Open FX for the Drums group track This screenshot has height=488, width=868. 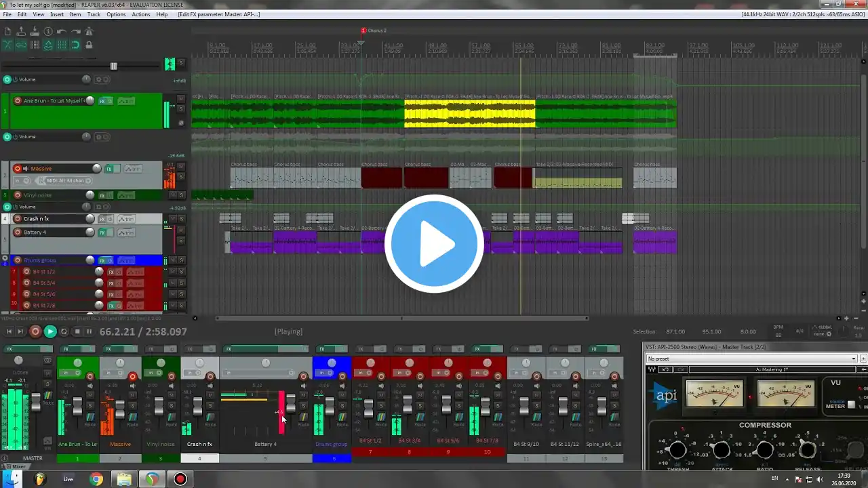coord(104,260)
